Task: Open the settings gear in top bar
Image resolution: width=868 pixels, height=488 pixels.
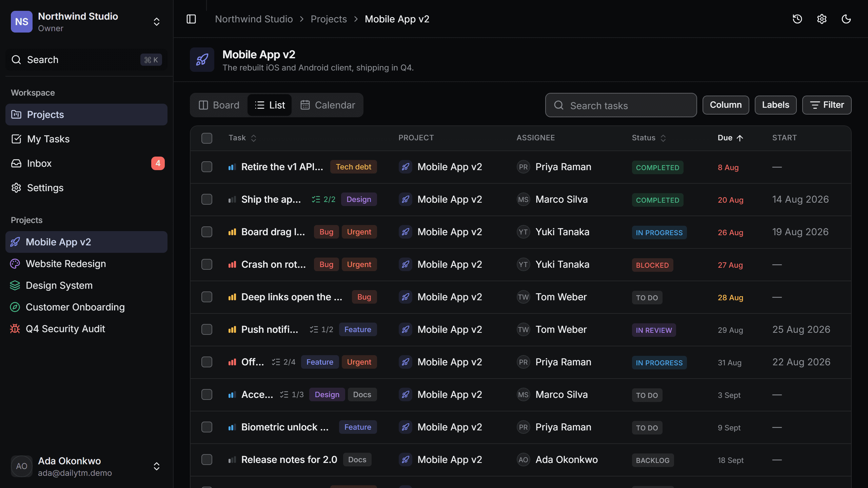Action: (x=822, y=19)
